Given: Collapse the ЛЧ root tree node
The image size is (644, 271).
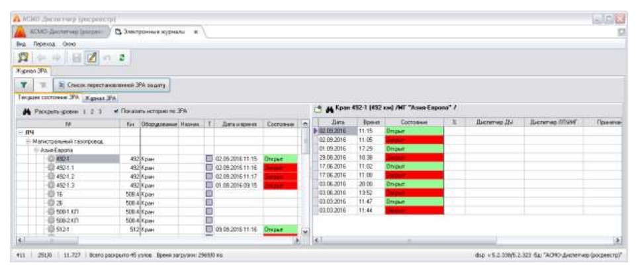Looking at the screenshot, I should click(x=20, y=132).
